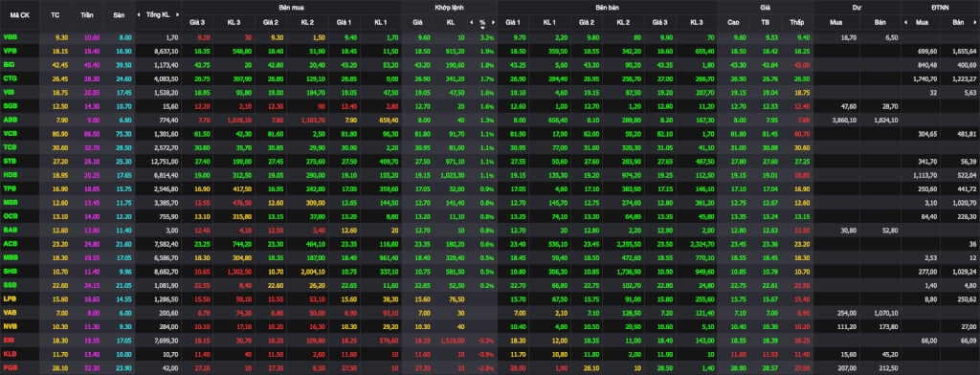The width and height of the screenshot is (980, 375).
Task: Click the Dư Bán column header
Action: click(x=880, y=23)
